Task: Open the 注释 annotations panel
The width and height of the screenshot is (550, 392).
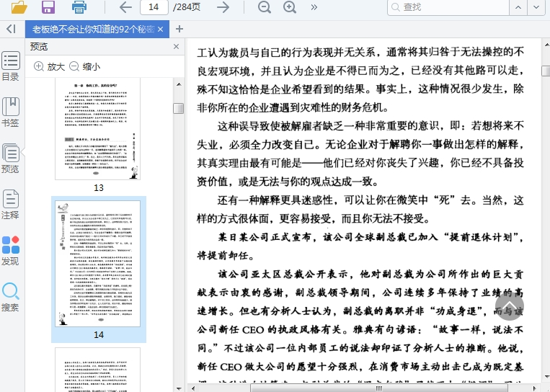Action: 11,205
